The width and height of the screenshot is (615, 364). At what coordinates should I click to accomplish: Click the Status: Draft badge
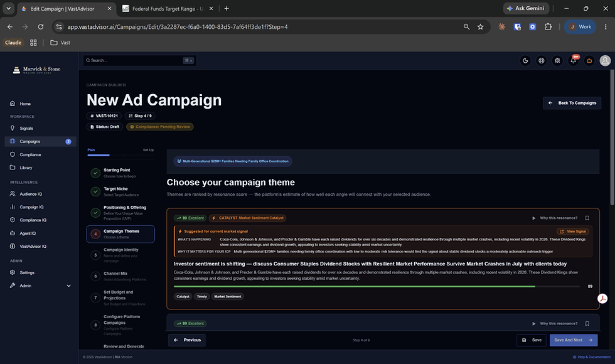105,127
